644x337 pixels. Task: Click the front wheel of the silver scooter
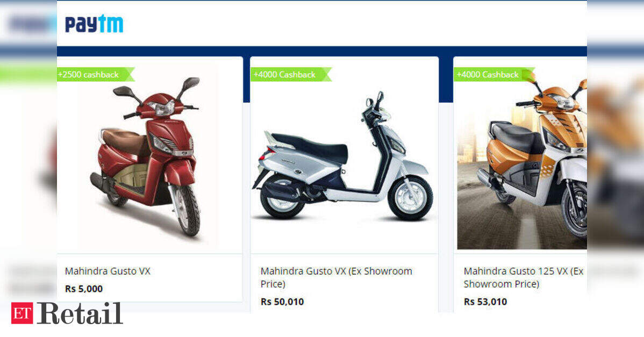[x=410, y=198]
